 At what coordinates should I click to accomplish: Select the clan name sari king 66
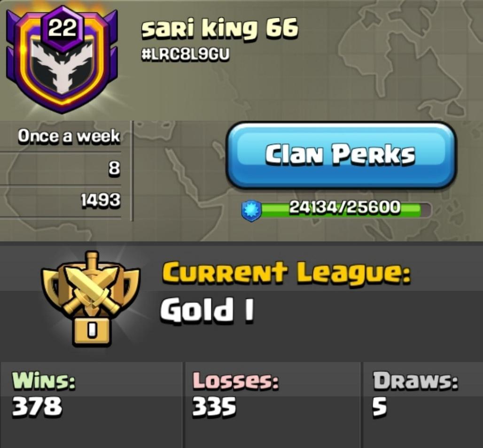pyautogui.click(x=219, y=29)
